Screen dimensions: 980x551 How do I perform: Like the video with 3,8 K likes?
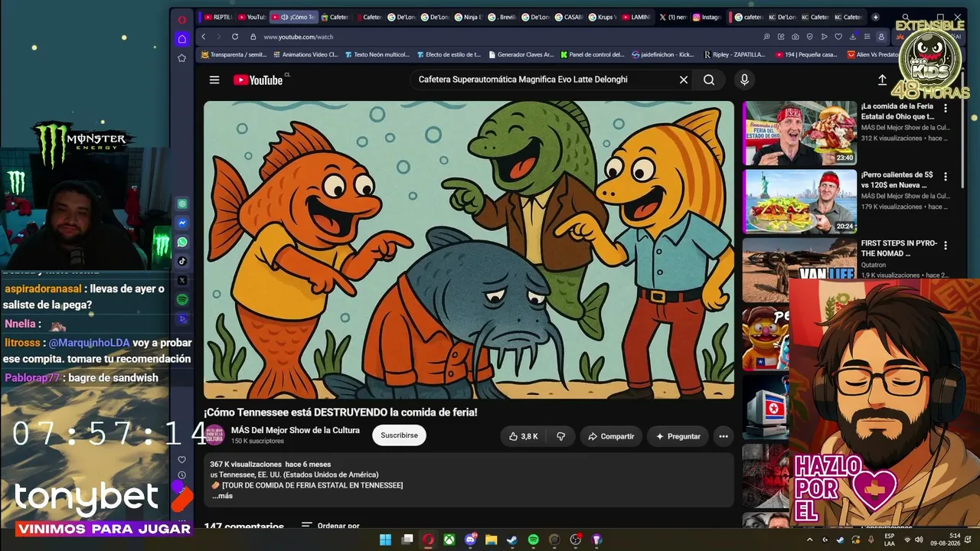524,436
